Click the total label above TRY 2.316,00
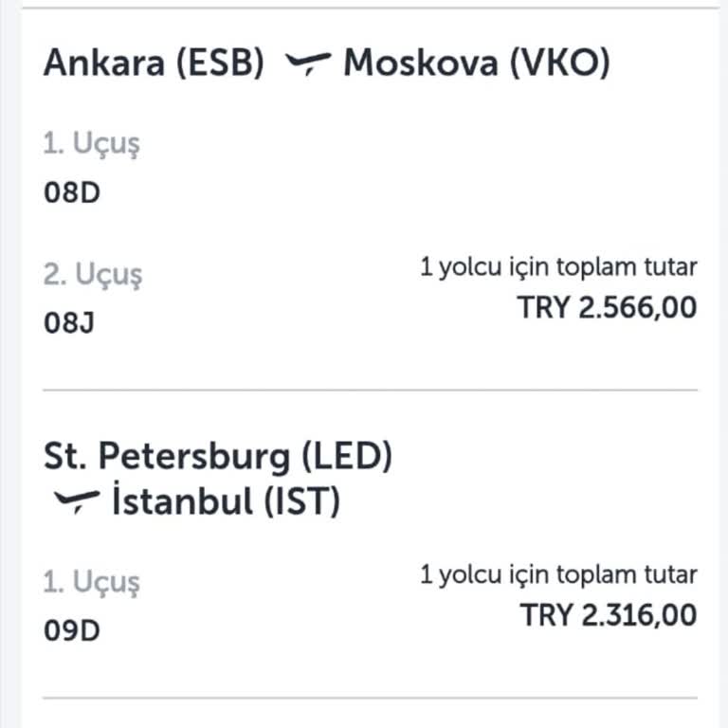This screenshot has height=728, width=728. click(x=558, y=574)
